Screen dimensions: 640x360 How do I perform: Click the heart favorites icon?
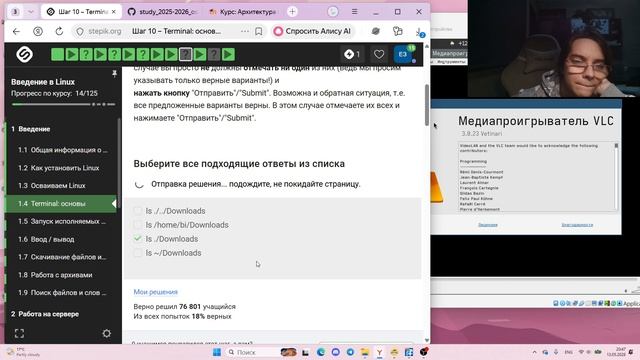tap(379, 54)
